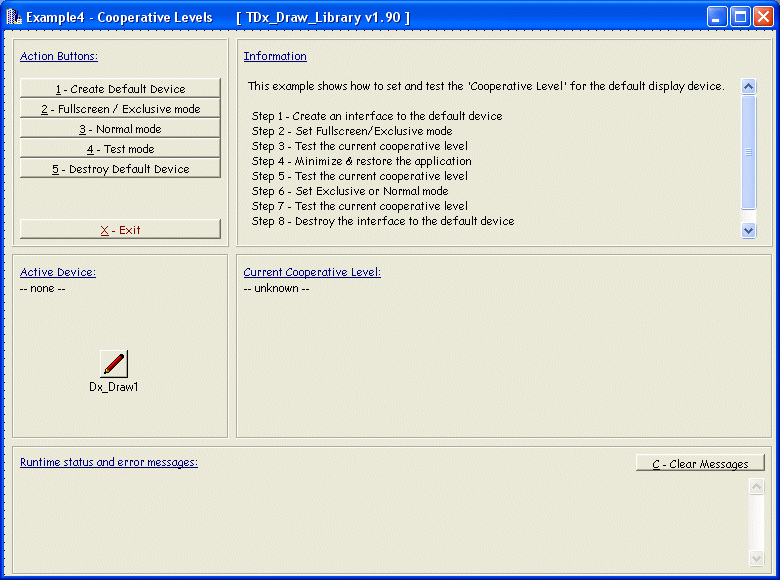Set Fullscreen / Exclusive mode
Image resolution: width=780 pixels, height=580 pixels.
[x=120, y=109]
